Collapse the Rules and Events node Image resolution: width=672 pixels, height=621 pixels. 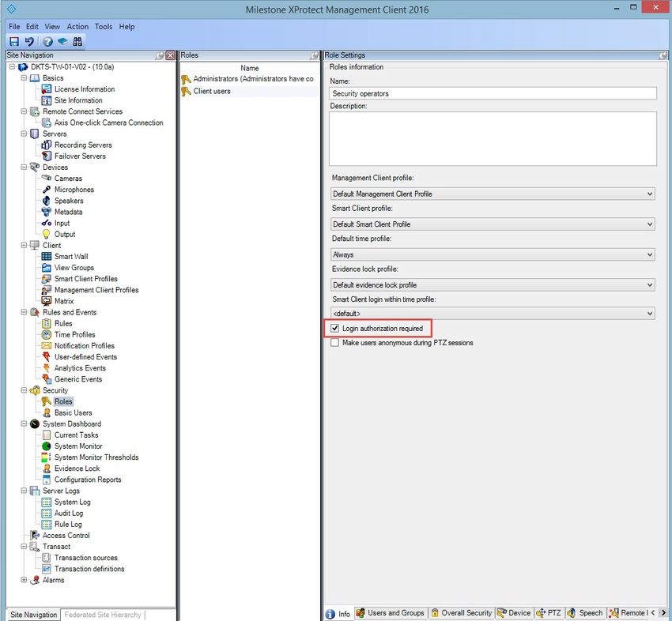pos(24,312)
